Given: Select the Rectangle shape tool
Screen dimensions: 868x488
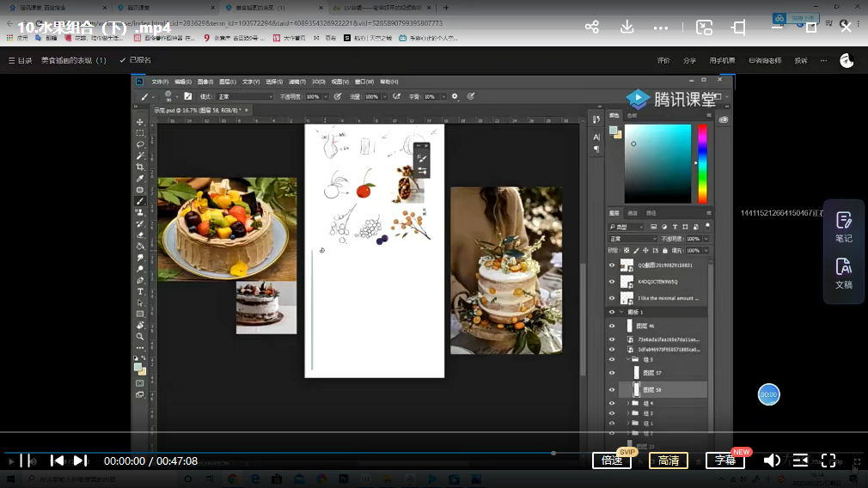Looking at the screenshot, I should 140,314.
